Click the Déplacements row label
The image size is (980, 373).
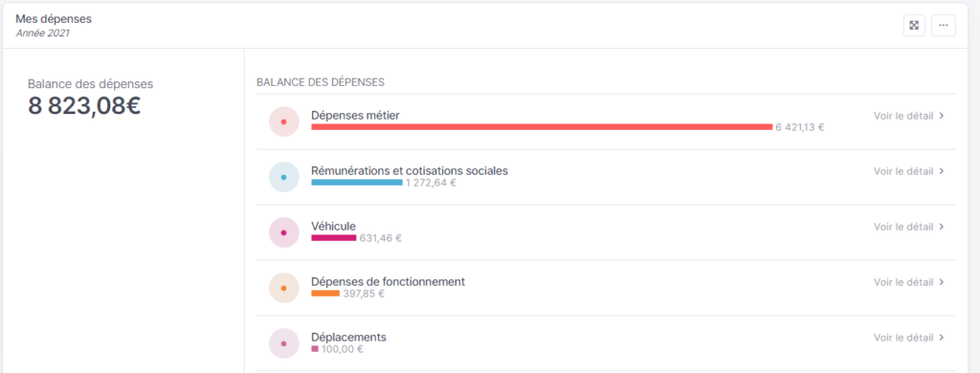click(348, 338)
